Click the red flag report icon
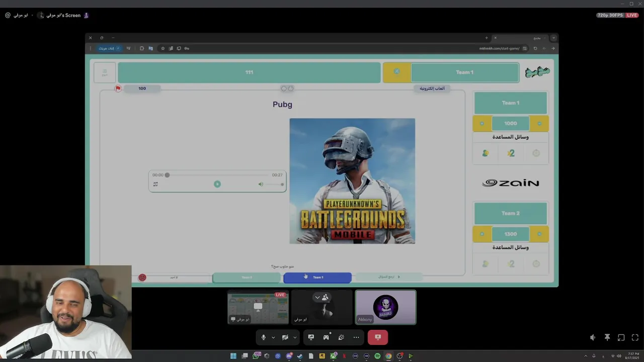This screenshot has height=362, width=644. point(118,88)
